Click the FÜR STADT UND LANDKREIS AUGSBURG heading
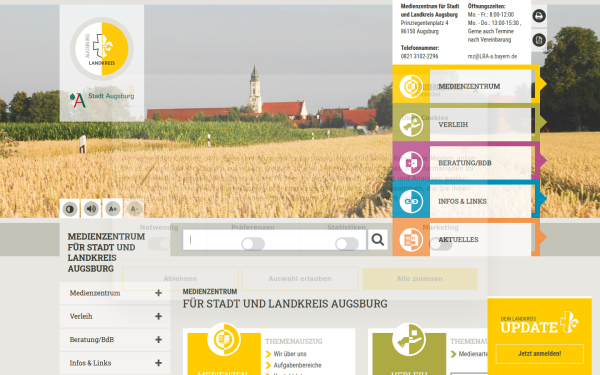Image resolution: width=600 pixels, height=375 pixels. point(285,304)
